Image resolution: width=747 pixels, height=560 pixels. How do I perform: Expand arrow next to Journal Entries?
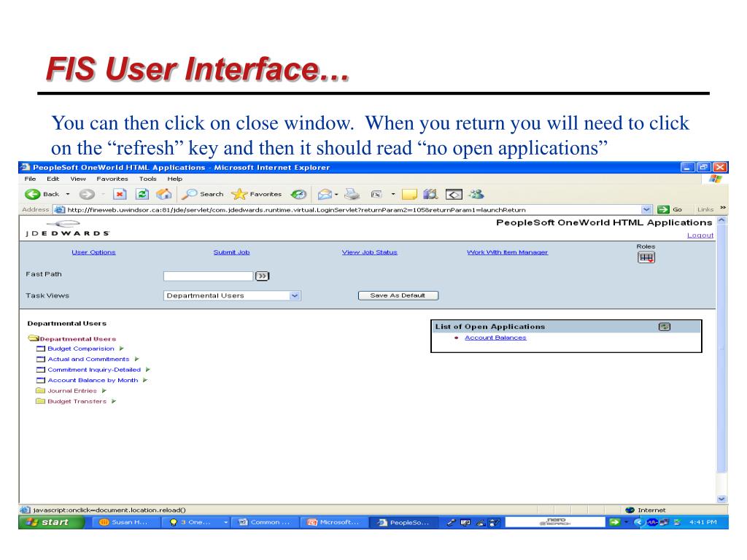point(104,391)
